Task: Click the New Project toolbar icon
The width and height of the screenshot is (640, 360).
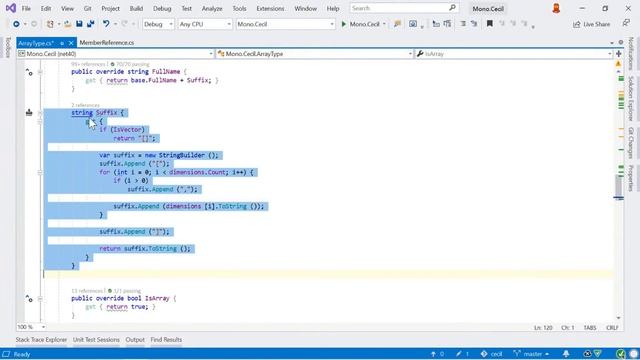Action: point(50,24)
